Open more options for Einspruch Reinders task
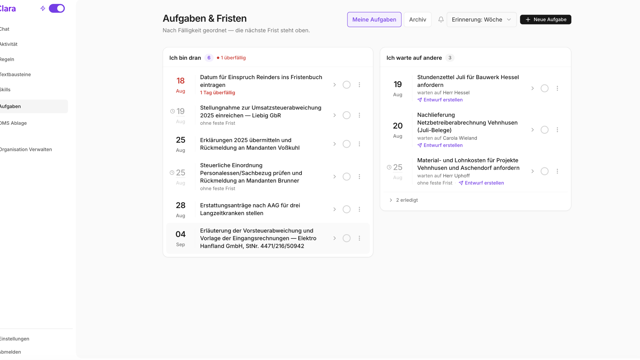 359,85
